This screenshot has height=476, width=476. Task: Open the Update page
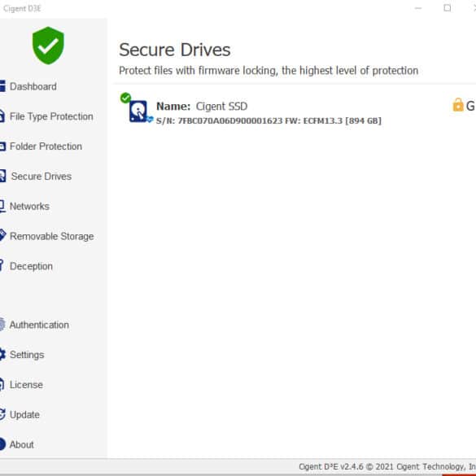coord(24,415)
